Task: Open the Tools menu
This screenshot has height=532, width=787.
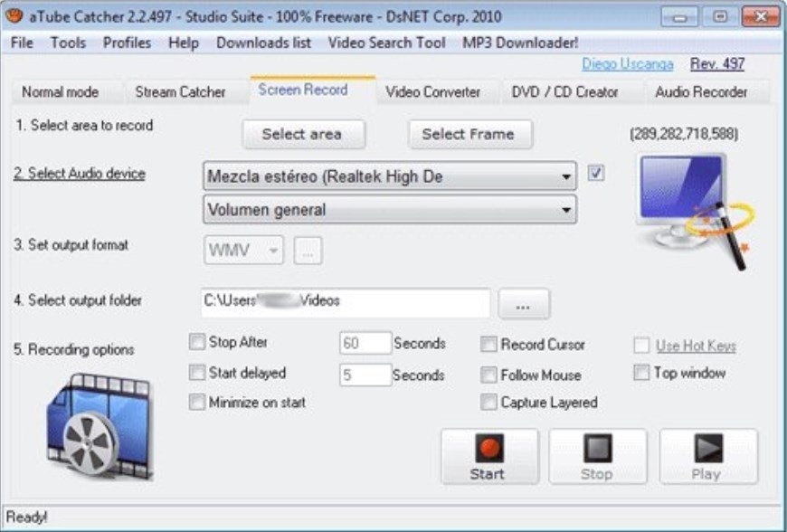Action: pos(68,43)
